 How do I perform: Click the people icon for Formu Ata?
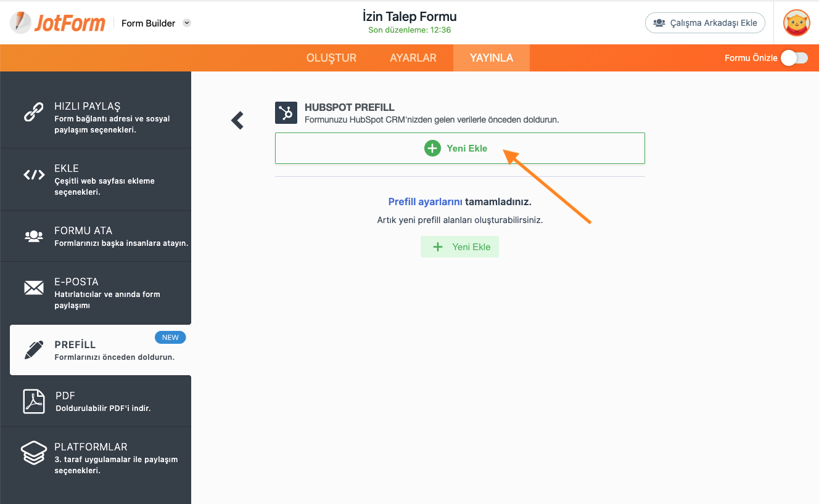coord(33,236)
